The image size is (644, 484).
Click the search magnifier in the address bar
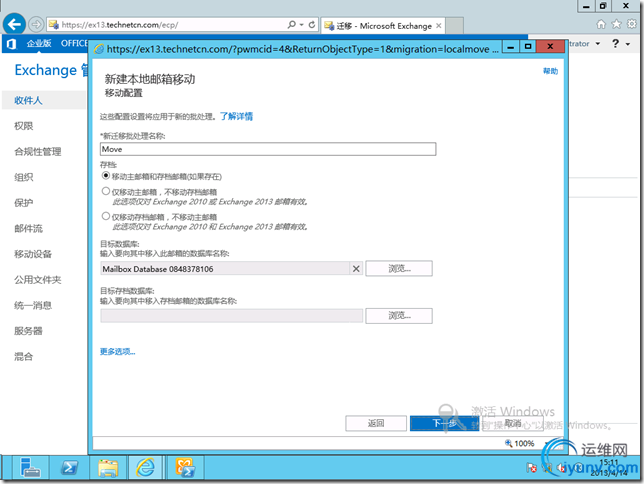(x=292, y=25)
